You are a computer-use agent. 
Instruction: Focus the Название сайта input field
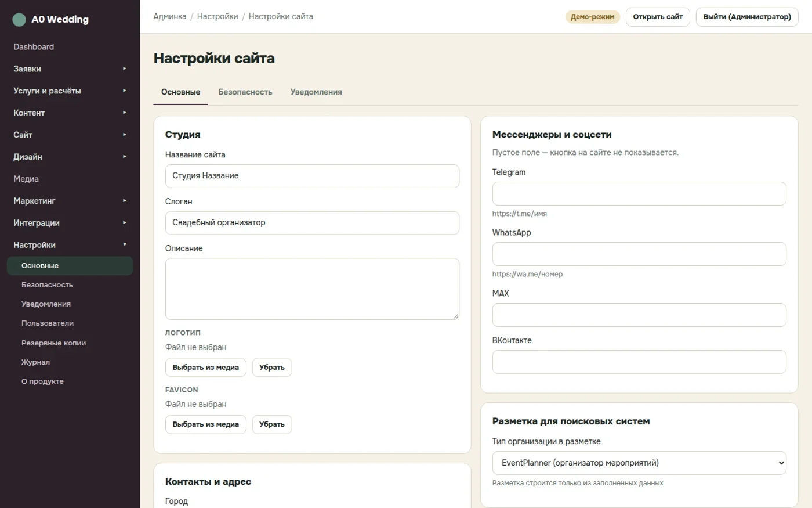(312, 176)
